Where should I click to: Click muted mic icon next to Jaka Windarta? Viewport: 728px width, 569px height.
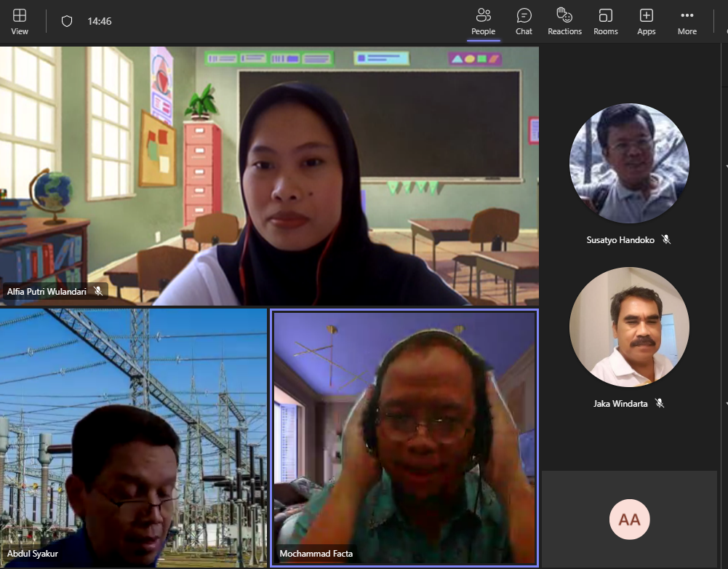pos(659,403)
